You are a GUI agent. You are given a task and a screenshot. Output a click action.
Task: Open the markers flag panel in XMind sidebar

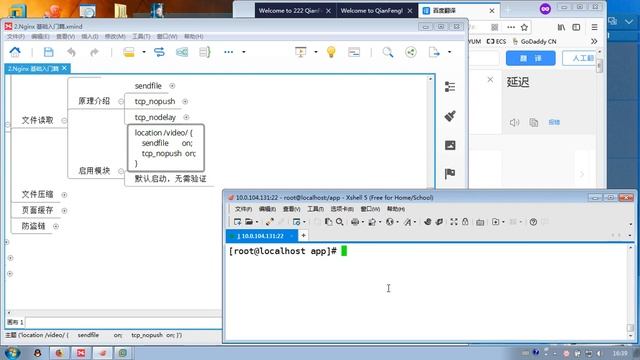point(450,173)
